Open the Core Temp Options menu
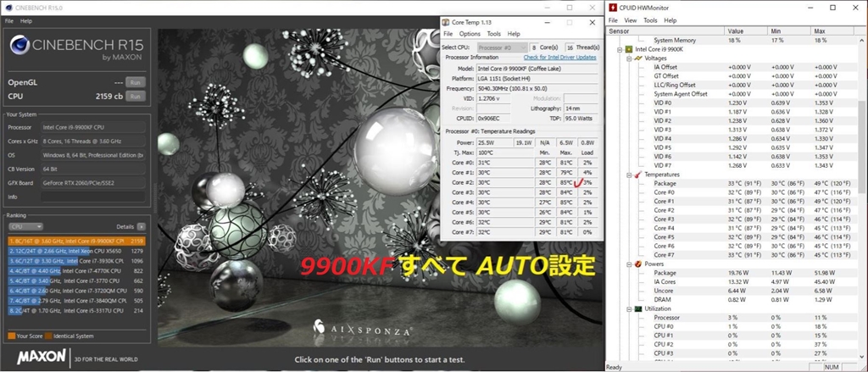 click(470, 34)
